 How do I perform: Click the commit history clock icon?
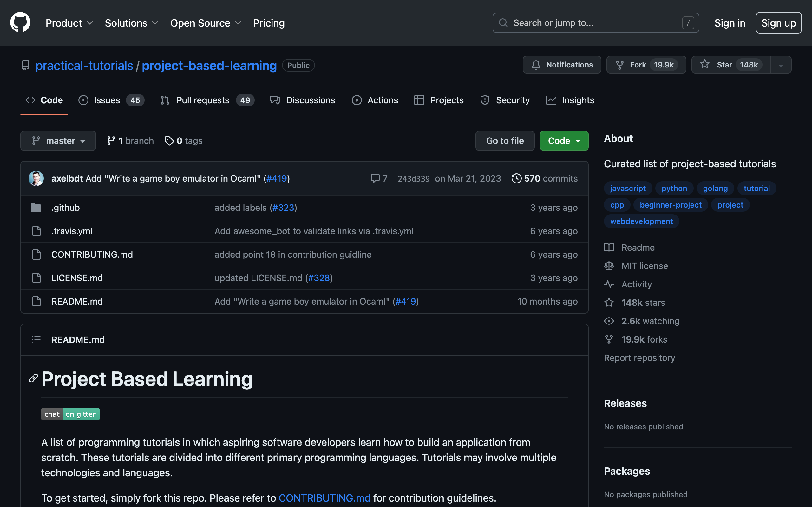(x=516, y=178)
